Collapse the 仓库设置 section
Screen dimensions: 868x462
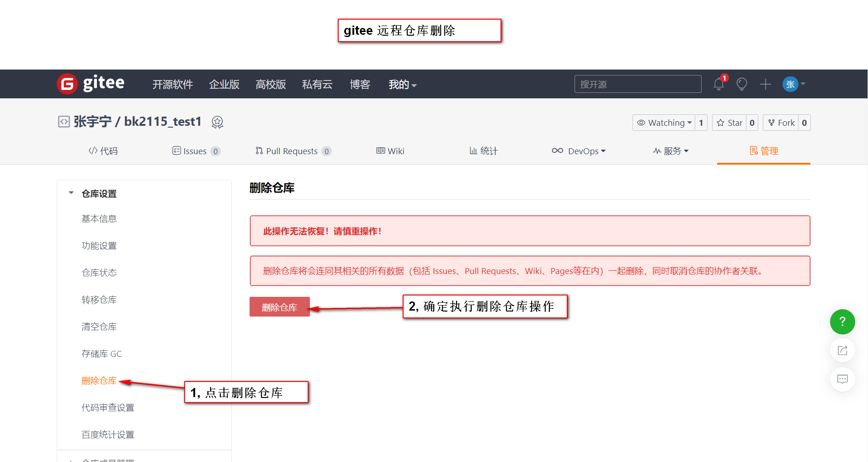click(x=71, y=193)
